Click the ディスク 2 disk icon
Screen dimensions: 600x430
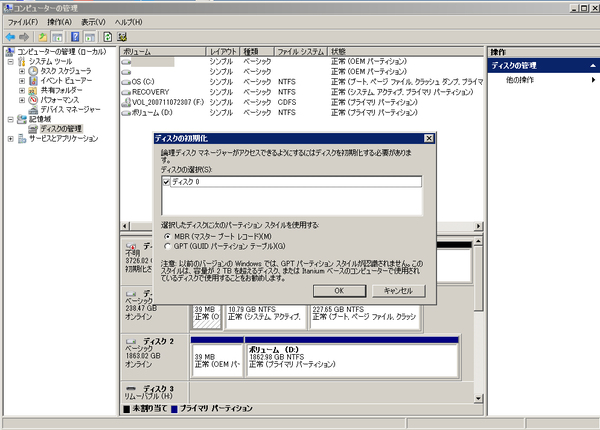(131, 341)
